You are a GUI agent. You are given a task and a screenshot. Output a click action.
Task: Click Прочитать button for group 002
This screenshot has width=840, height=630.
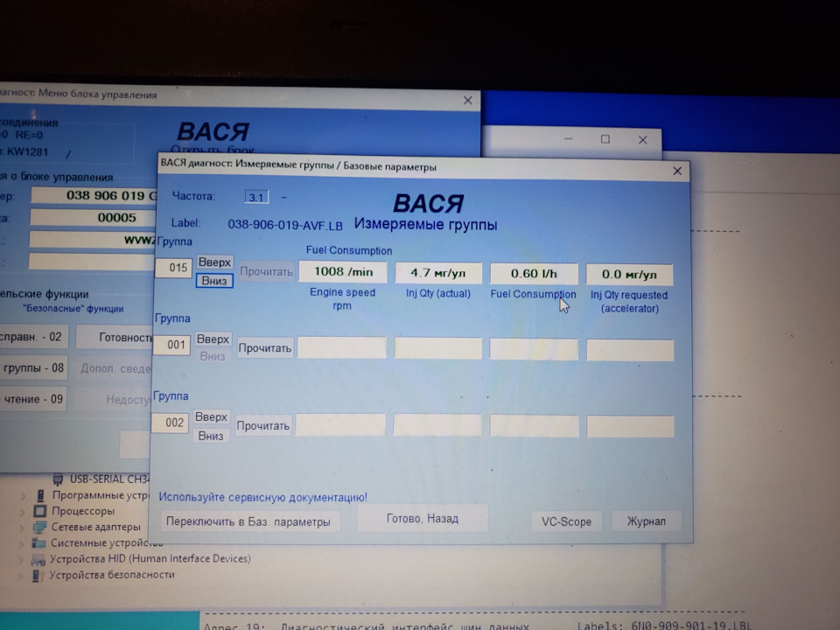coord(263,426)
